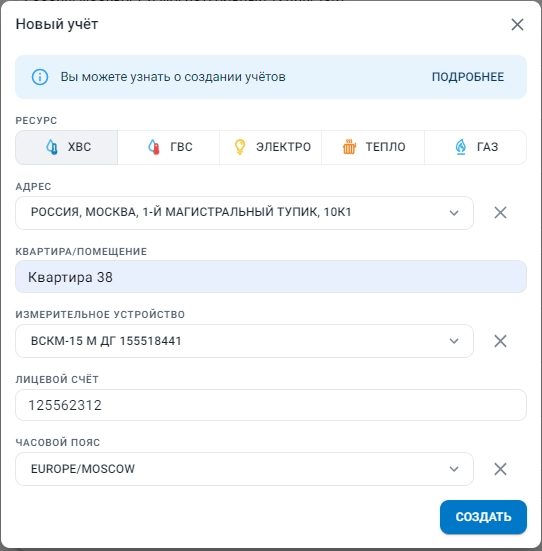Select the ТЕПЛО resource option
Screen dimensions: 542x551
[373, 147]
